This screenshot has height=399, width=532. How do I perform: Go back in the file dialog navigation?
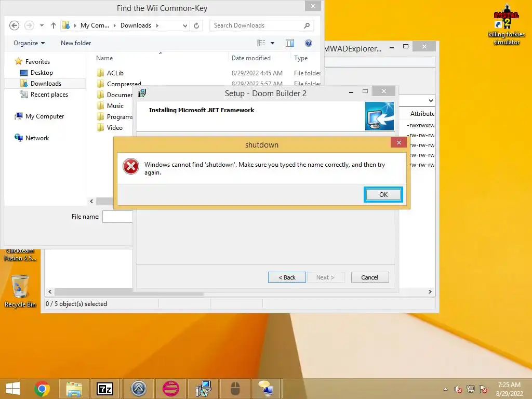coord(14,25)
